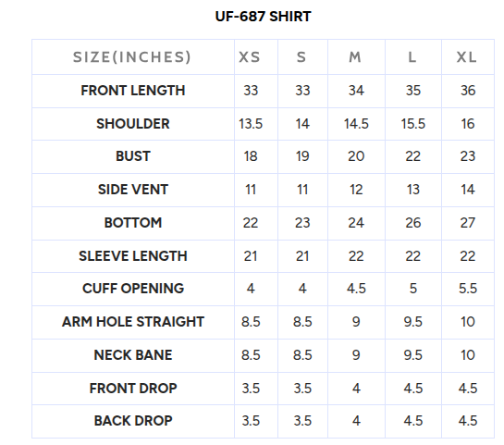This screenshot has height=445, width=504.
Task: Select the BACK DROP row label
Action: coord(133,421)
